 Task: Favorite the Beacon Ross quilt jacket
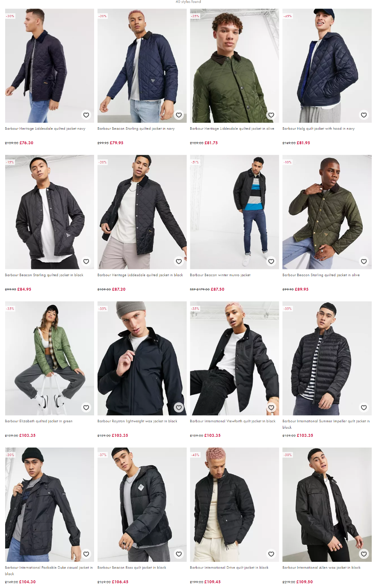[x=179, y=554]
